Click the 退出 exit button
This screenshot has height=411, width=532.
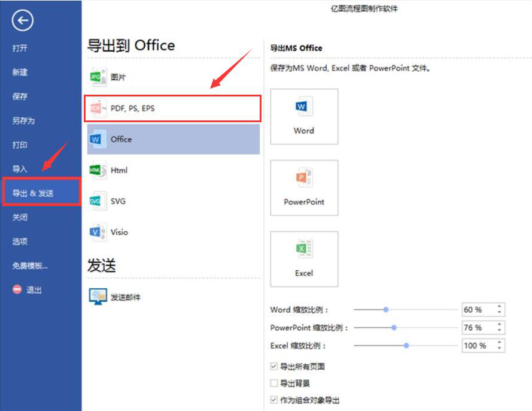tap(27, 289)
